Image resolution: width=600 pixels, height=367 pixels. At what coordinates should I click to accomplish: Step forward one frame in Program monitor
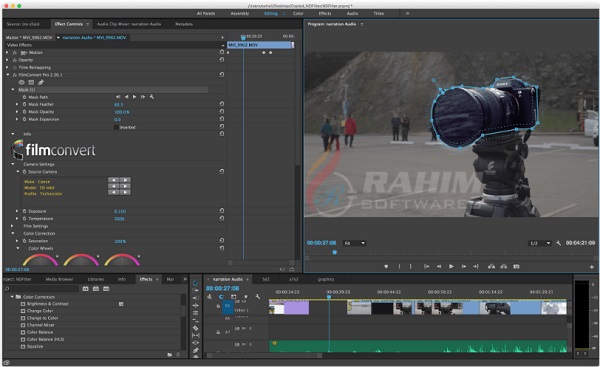click(463, 266)
